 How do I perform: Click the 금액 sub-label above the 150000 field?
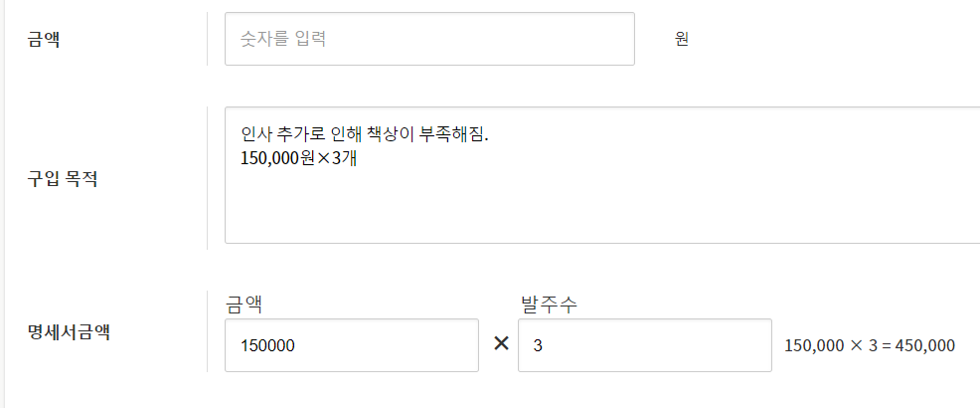pyautogui.click(x=244, y=304)
